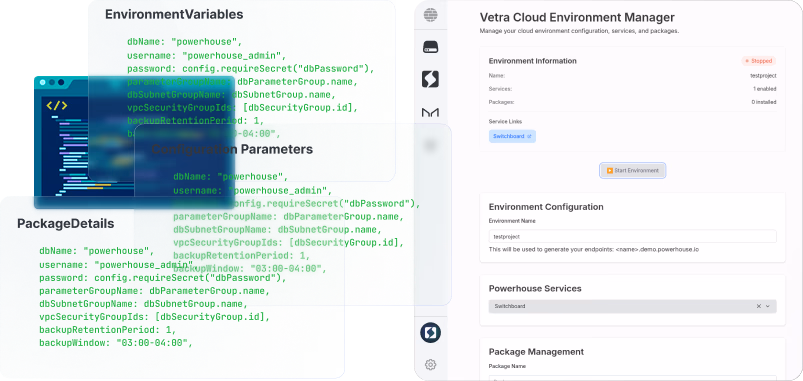This screenshot has width=803, height=381.
Task: Open the globe icon in the sidebar
Action: (x=430, y=15)
